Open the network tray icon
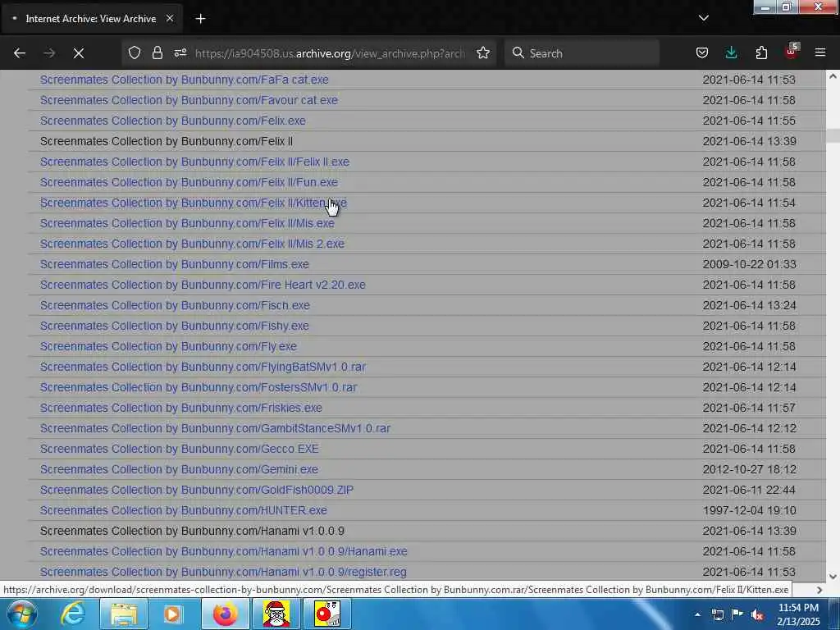This screenshot has width=840, height=630. pos(717,614)
